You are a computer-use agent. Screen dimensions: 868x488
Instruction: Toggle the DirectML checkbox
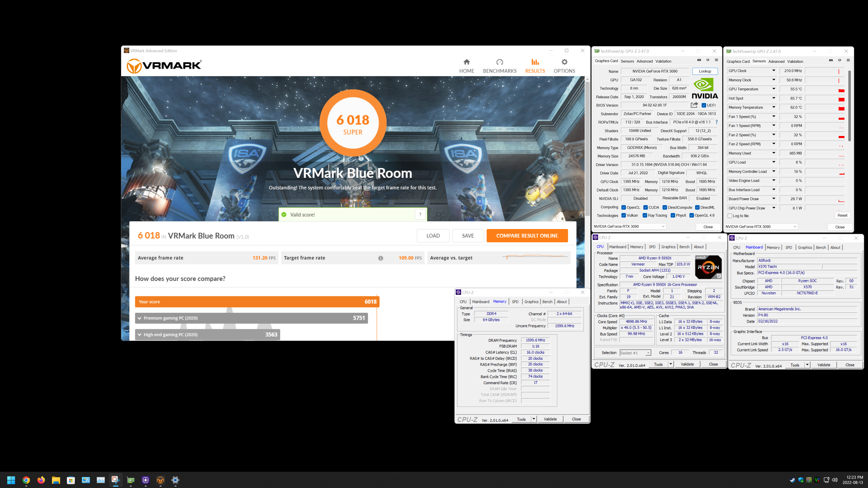pos(698,207)
